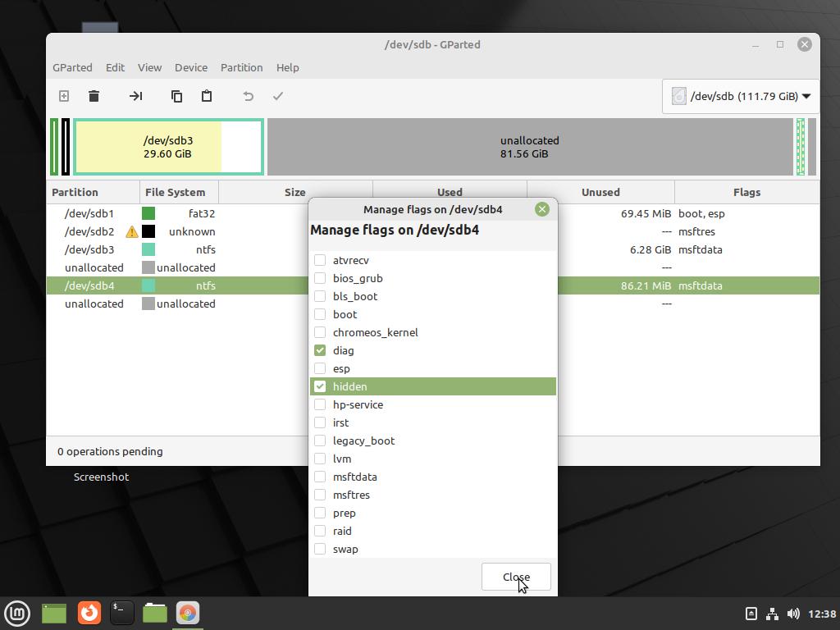Open the Linux Mint start menu
Screen dimensions: 840x630
[17, 613]
